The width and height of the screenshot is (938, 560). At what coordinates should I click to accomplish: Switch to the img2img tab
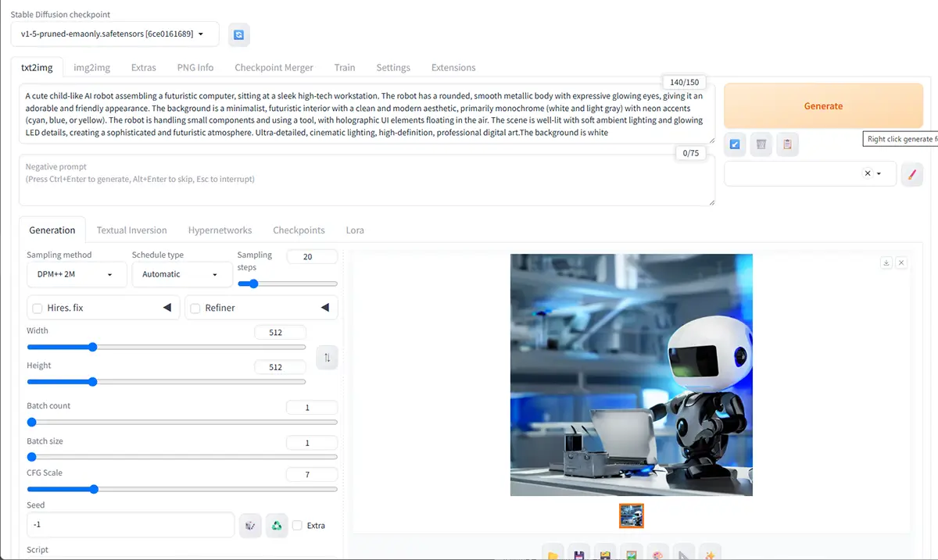[x=92, y=67]
